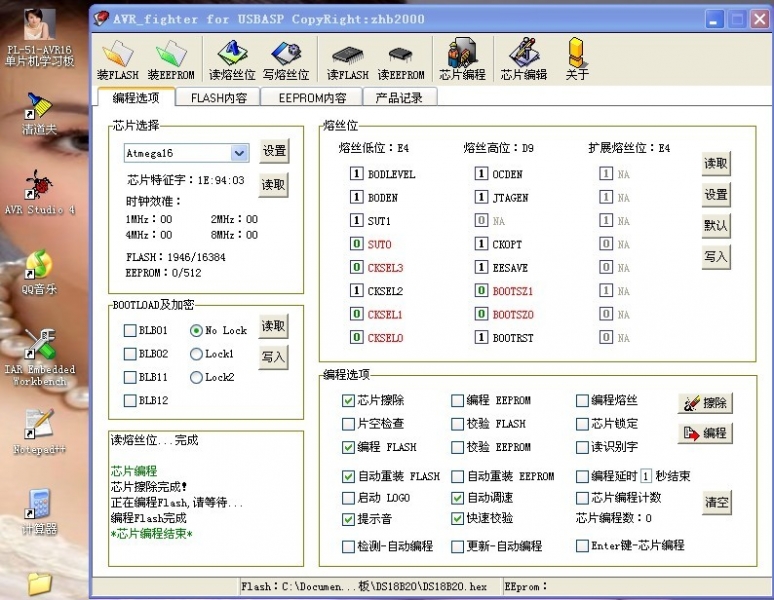Click 读取 button in fuse bits panel
Viewport: 774px width, 600px height.
tap(716, 163)
